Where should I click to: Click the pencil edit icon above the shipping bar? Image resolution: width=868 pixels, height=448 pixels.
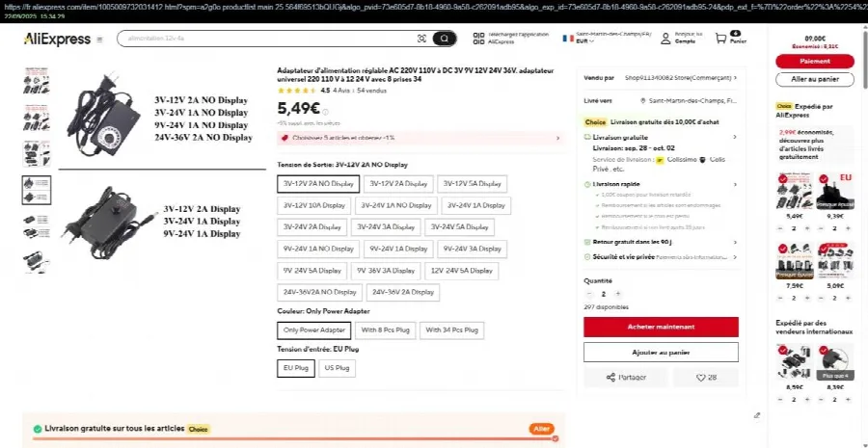pyautogui.click(x=757, y=415)
